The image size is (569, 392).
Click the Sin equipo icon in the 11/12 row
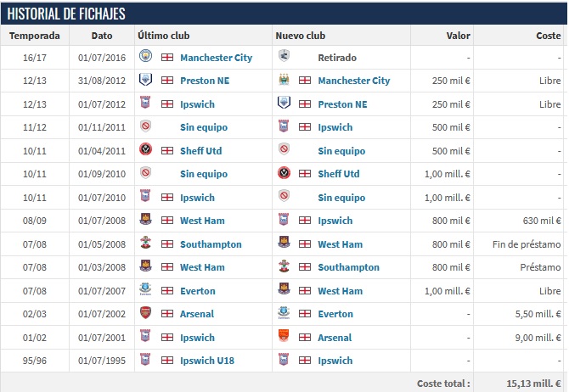click(145, 126)
